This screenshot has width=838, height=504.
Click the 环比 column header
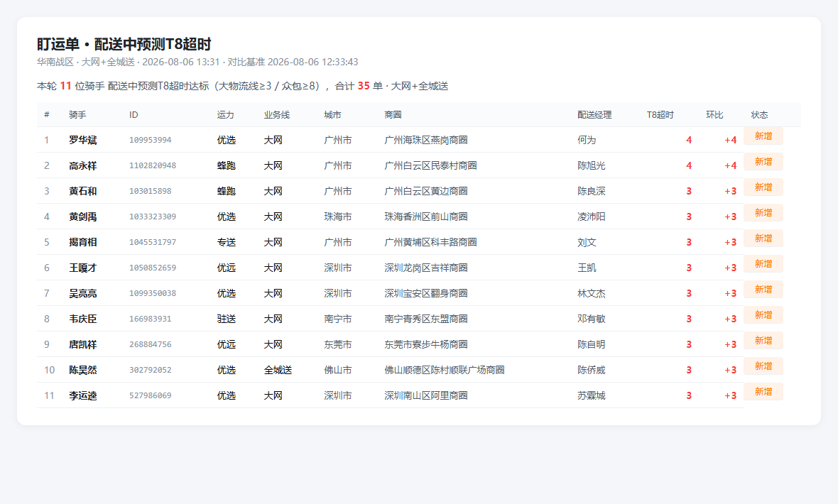[714, 115]
